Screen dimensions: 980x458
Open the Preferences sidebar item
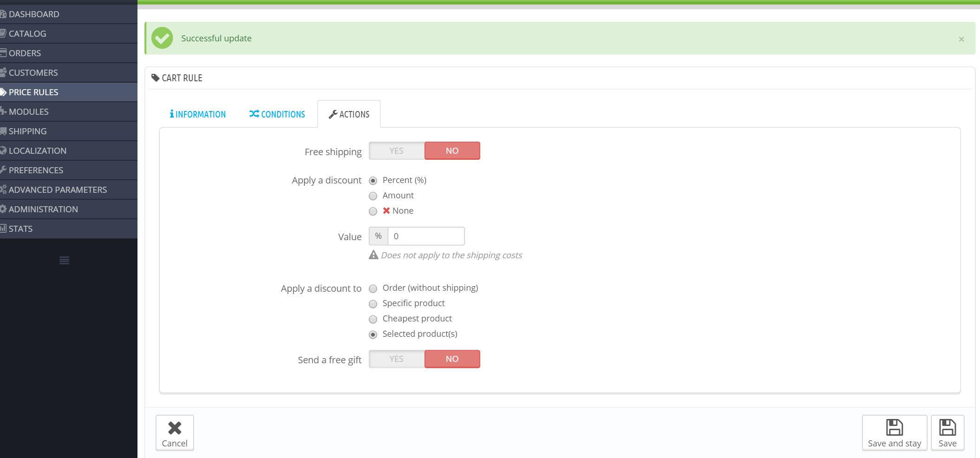[x=69, y=170]
